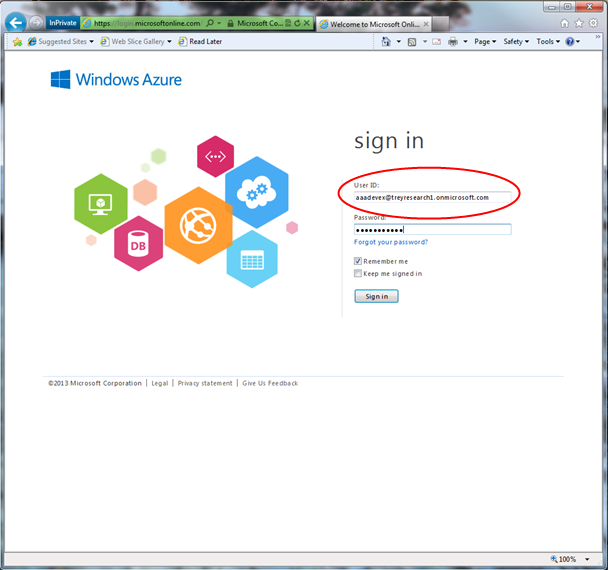Click the security lock icon in address bar

coord(230,24)
